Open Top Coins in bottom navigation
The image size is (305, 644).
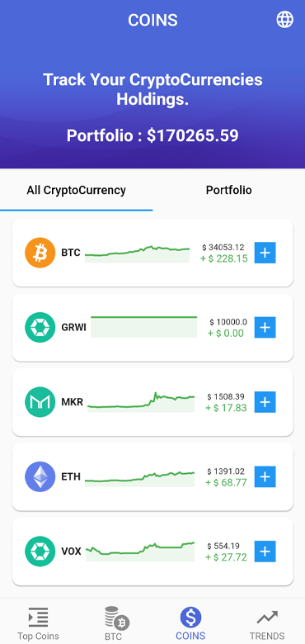click(38, 623)
